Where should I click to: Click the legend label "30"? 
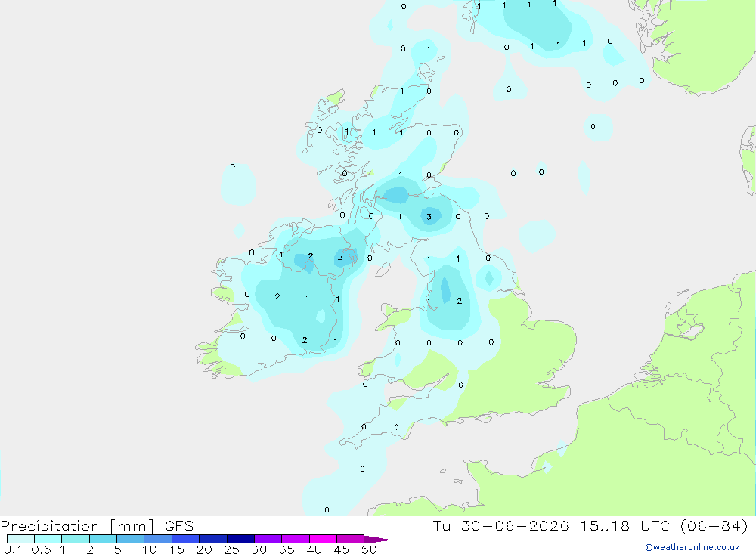pos(259,549)
